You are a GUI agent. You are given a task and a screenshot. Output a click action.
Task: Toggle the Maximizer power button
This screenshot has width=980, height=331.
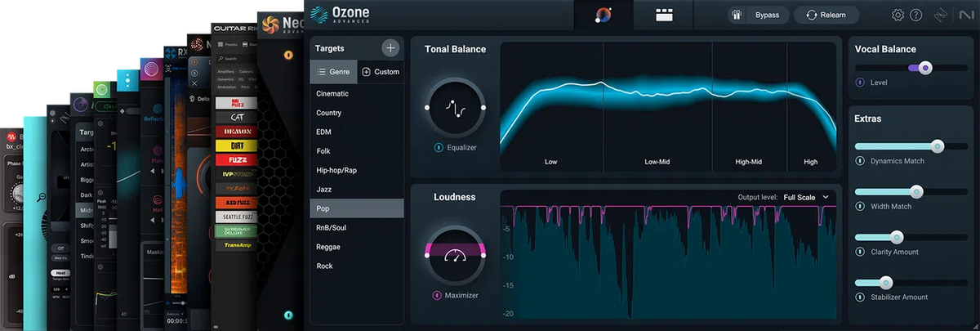[438, 295]
